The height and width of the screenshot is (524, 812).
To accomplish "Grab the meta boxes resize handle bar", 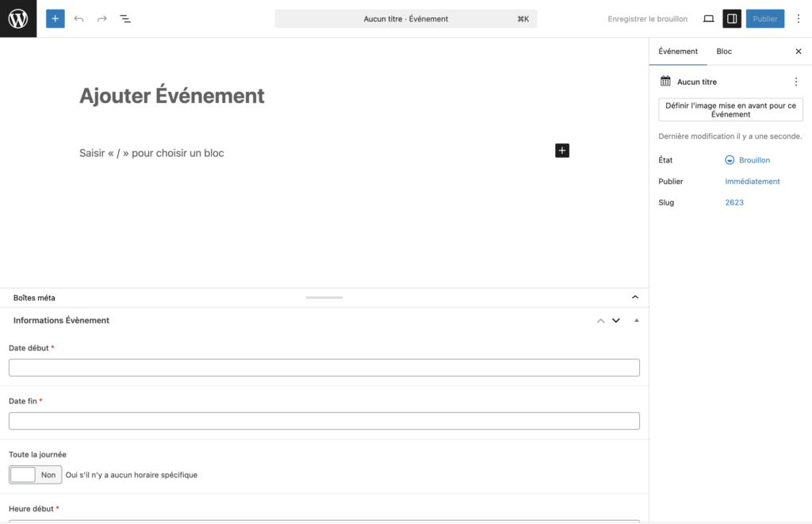I will click(x=324, y=298).
